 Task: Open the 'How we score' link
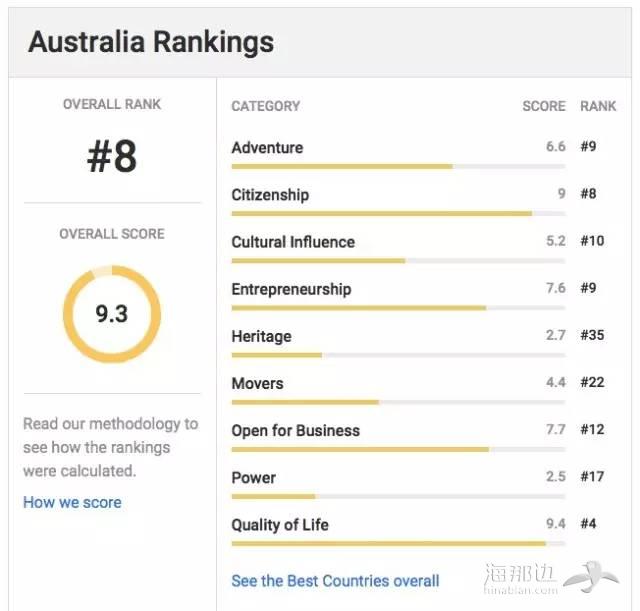pyautogui.click(x=72, y=502)
